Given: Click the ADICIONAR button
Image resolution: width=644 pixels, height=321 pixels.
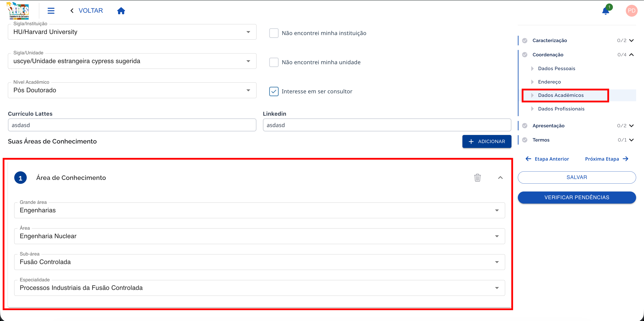Looking at the screenshot, I should [x=487, y=142].
